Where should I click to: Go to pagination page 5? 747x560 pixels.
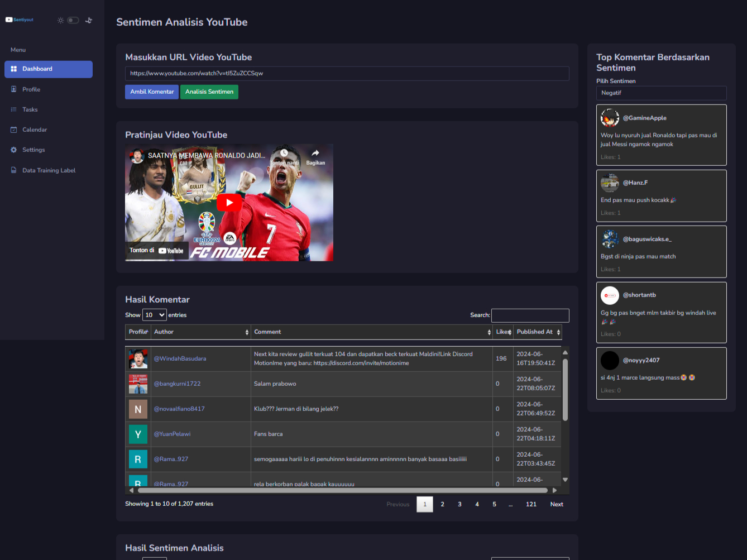(494, 504)
